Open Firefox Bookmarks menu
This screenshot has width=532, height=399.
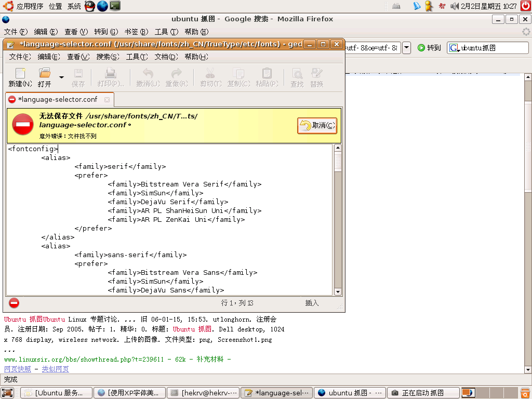[x=136, y=32]
